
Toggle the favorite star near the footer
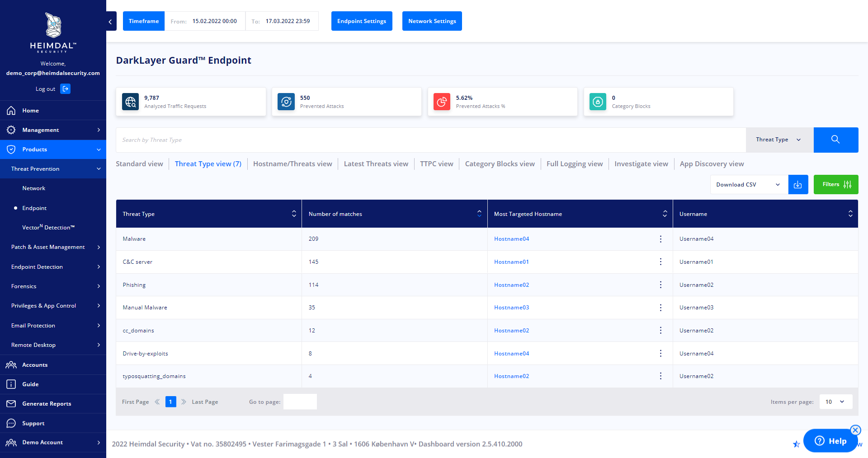coord(796,444)
